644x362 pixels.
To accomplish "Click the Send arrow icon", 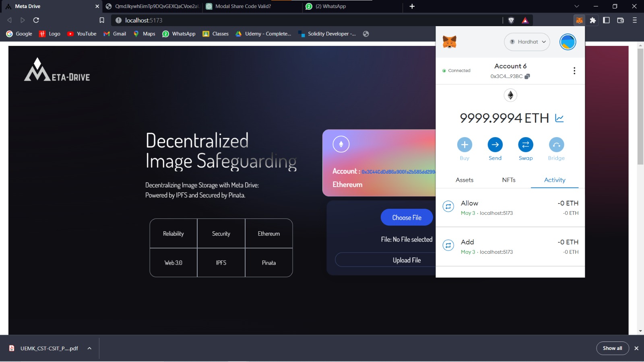I will pyautogui.click(x=495, y=144).
